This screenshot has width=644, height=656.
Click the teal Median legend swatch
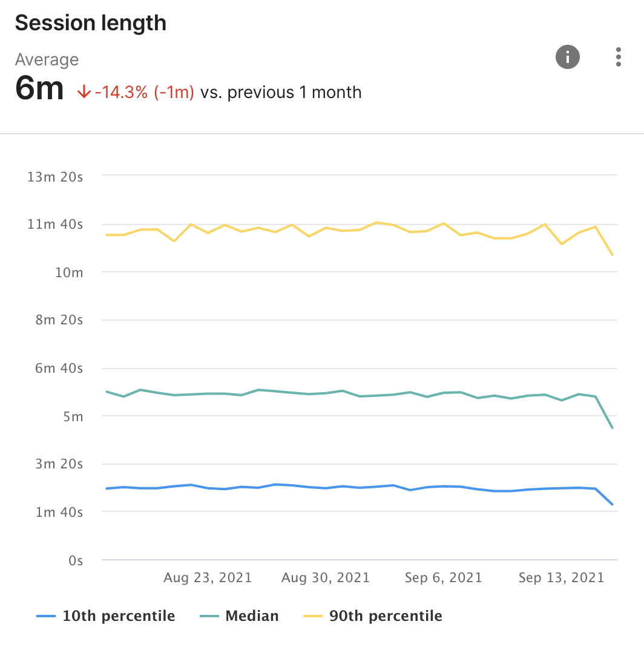209,616
